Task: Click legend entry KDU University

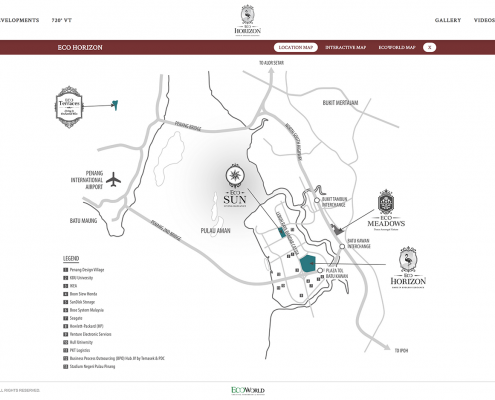Action: tap(78, 278)
